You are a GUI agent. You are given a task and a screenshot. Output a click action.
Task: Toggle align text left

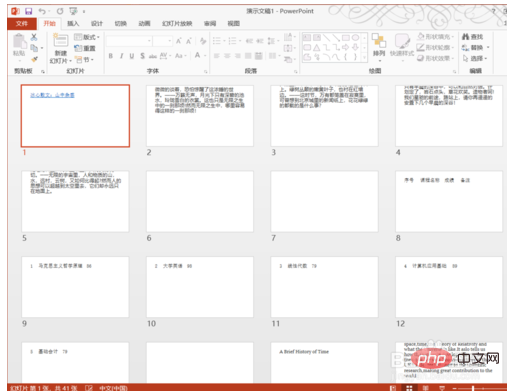(x=217, y=56)
